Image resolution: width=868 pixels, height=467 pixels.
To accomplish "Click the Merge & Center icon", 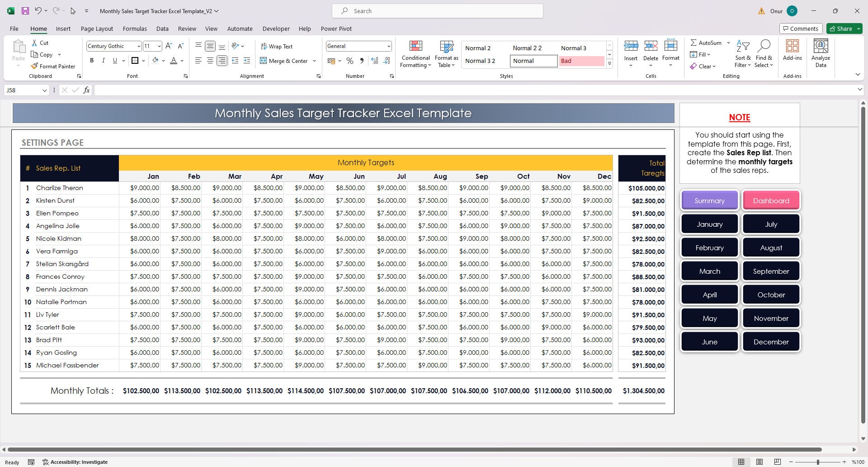I will tap(264, 61).
